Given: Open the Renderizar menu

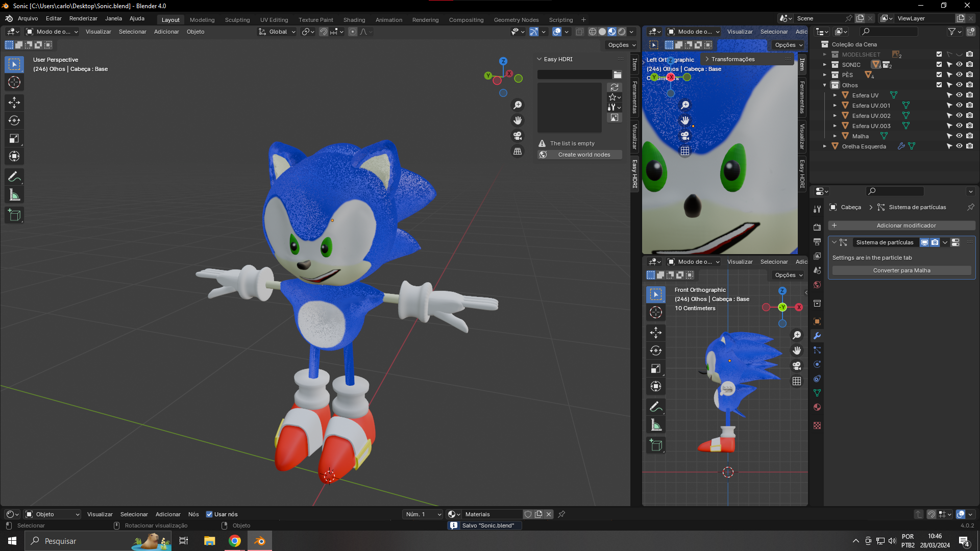Looking at the screenshot, I should (x=83, y=18).
